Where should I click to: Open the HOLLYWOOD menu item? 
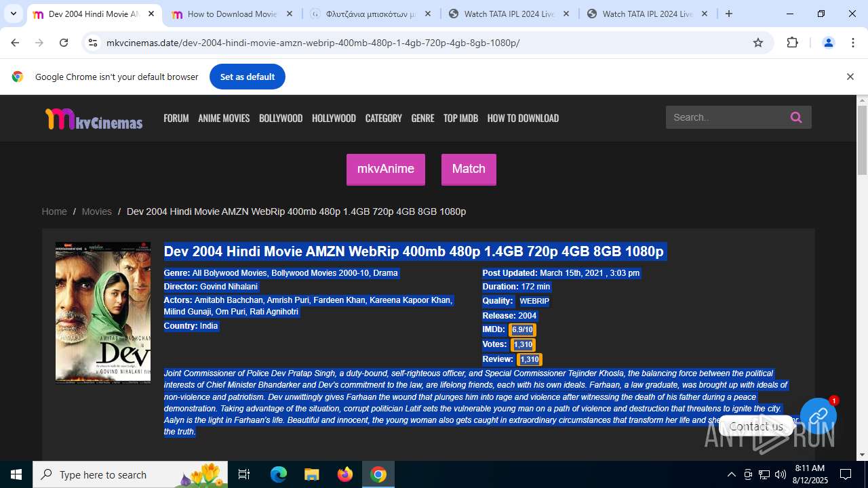(334, 118)
